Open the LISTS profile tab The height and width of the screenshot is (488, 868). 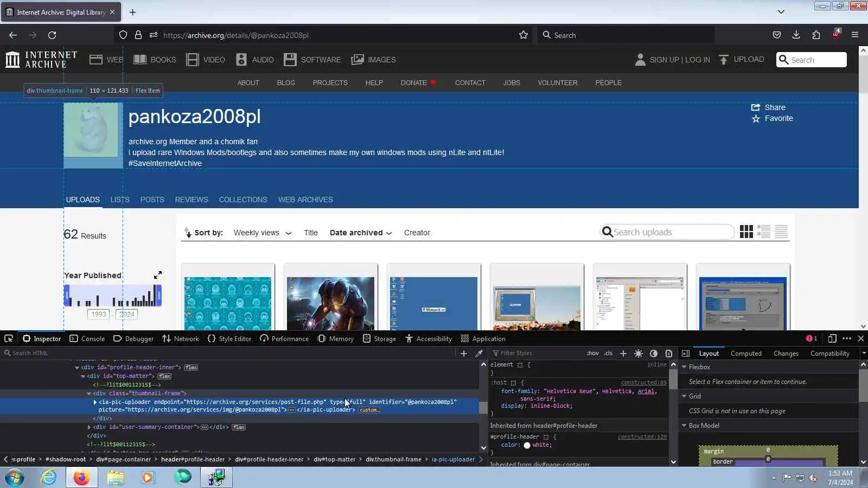[120, 200]
